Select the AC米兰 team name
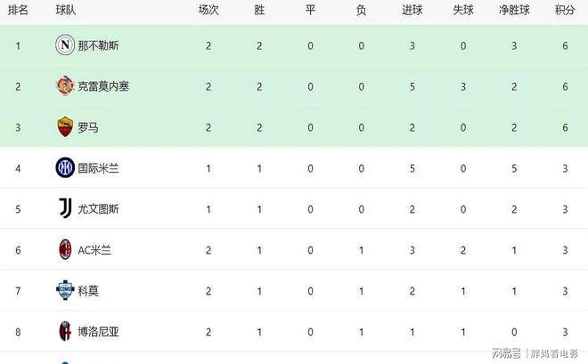Image resolution: width=588 pixels, height=364 pixels. pyautogui.click(x=94, y=250)
